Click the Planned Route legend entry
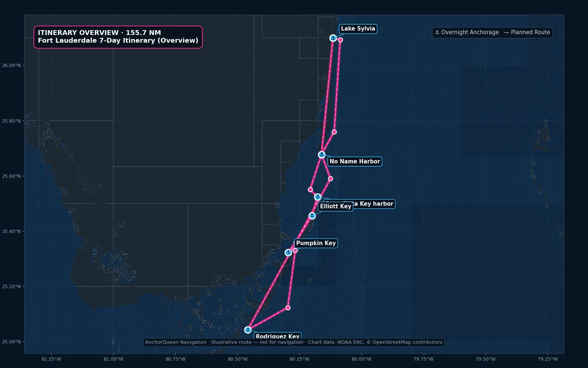 click(x=527, y=32)
